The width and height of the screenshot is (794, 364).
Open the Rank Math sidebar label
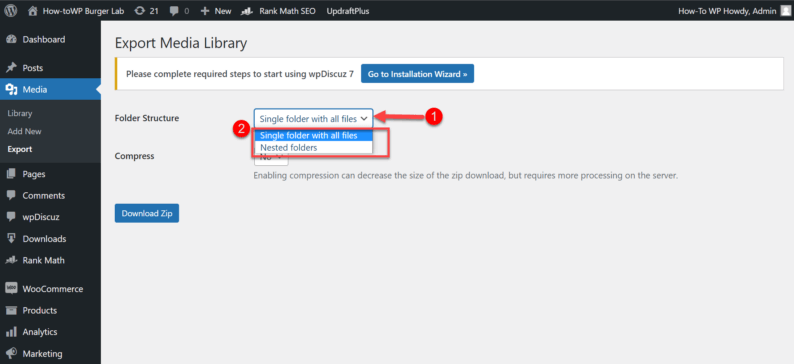[44, 260]
